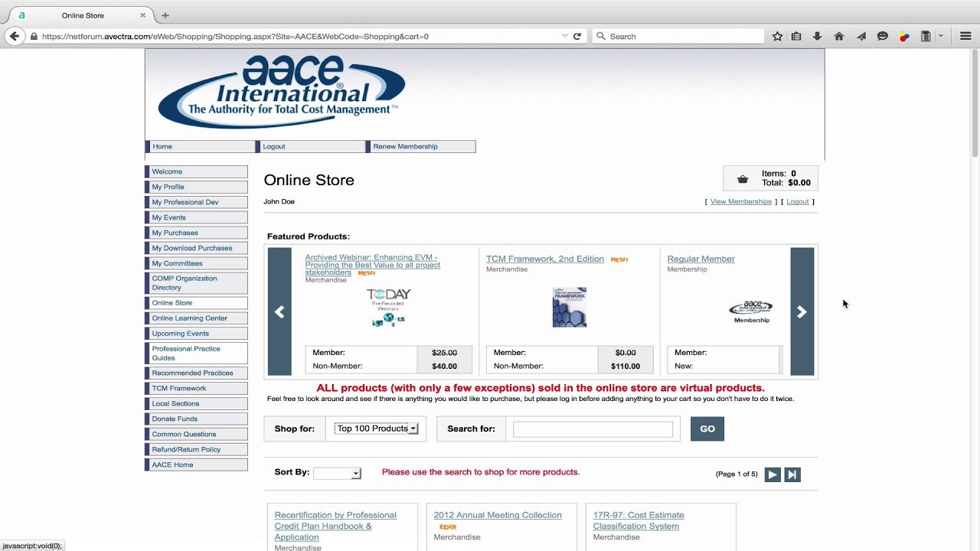Open the chat smiley icon
Viewport: 980px width, 551px height.
[883, 36]
